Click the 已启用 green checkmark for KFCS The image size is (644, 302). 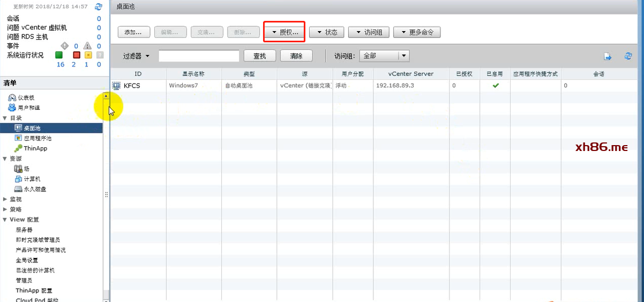pyautogui.click(x=496, y=86)
